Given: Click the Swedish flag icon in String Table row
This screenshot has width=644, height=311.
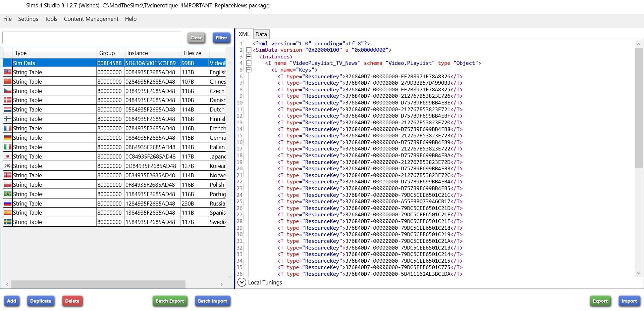Looking at the screenshot, I should click(x=7, y=222).
